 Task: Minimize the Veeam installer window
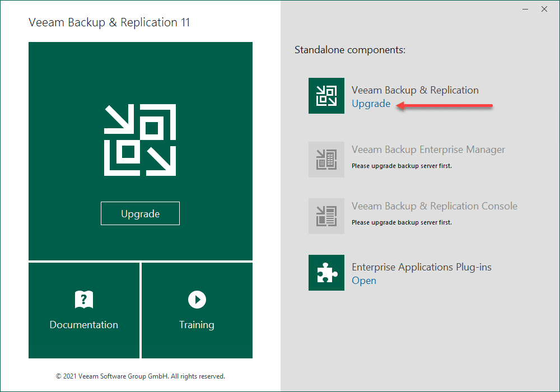(x=525, y=9)
